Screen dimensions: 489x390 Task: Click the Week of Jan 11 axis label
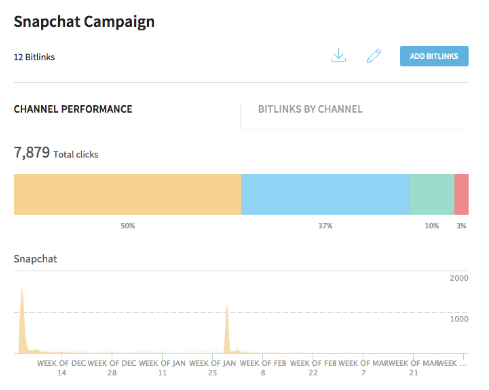coord(162,368)
